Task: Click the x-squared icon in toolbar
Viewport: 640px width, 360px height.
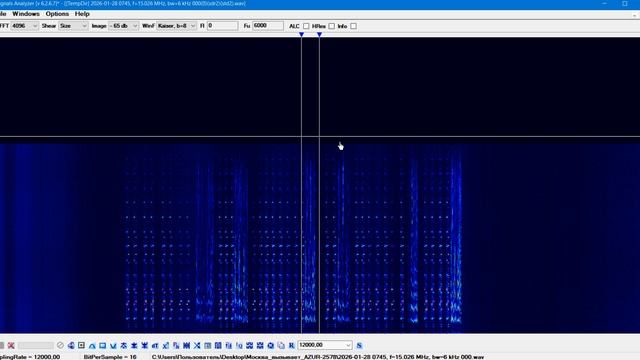Action: pyautogui.click(x=166, y=345)
